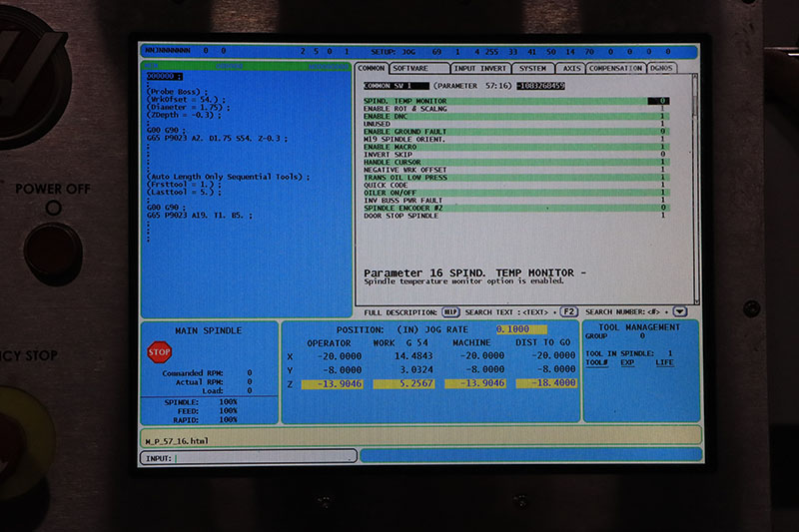Open the COMPENSATION tab

pyautogui.click(x=616, y=68)
